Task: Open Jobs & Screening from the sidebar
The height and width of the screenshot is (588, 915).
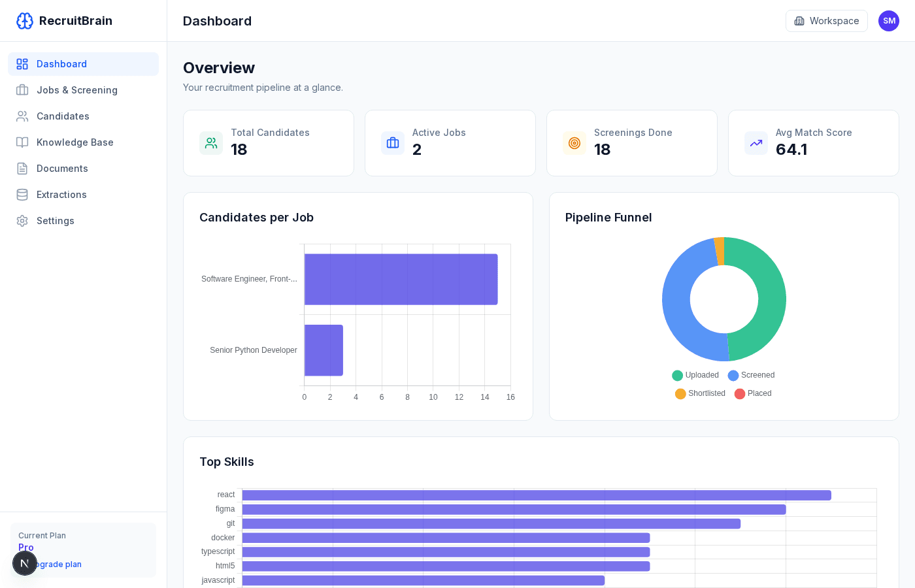Action: click(x=77, y=90)
